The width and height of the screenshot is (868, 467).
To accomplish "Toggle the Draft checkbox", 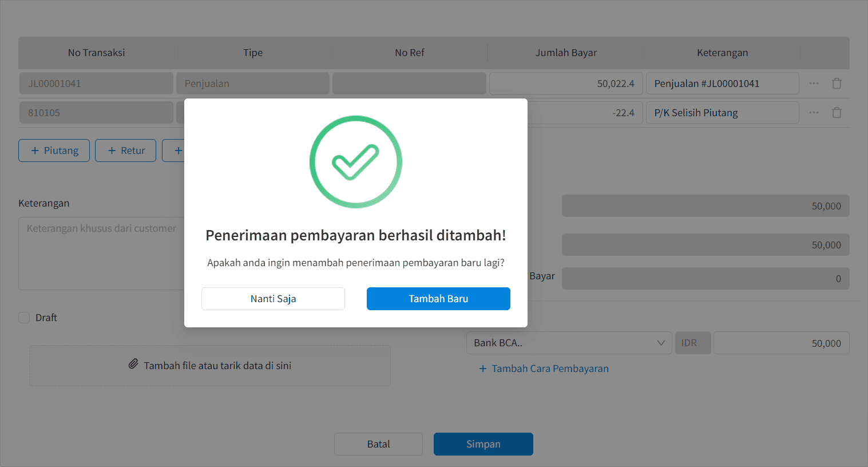I will click(x=24, y=318).
